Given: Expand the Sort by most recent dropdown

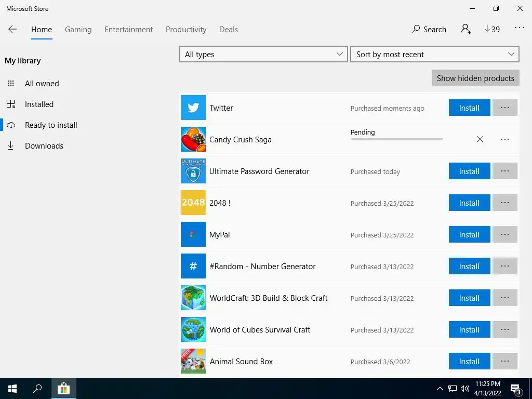Looking at the screenshot, I should coord(435,54).
